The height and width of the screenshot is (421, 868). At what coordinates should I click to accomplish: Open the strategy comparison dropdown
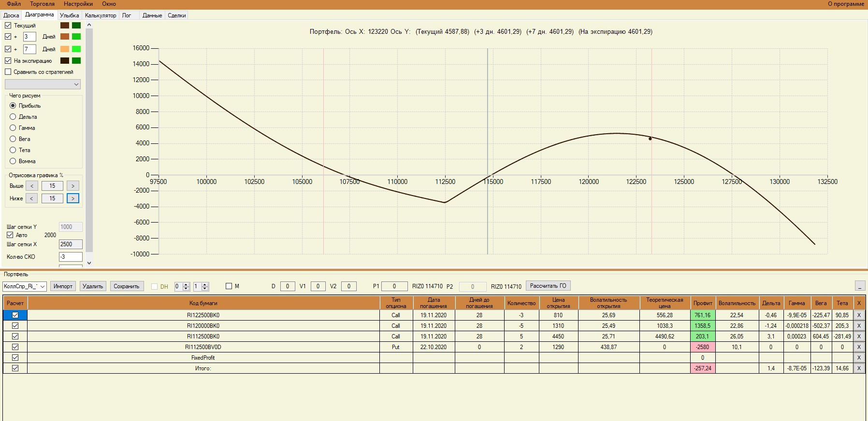click(43, 84)
